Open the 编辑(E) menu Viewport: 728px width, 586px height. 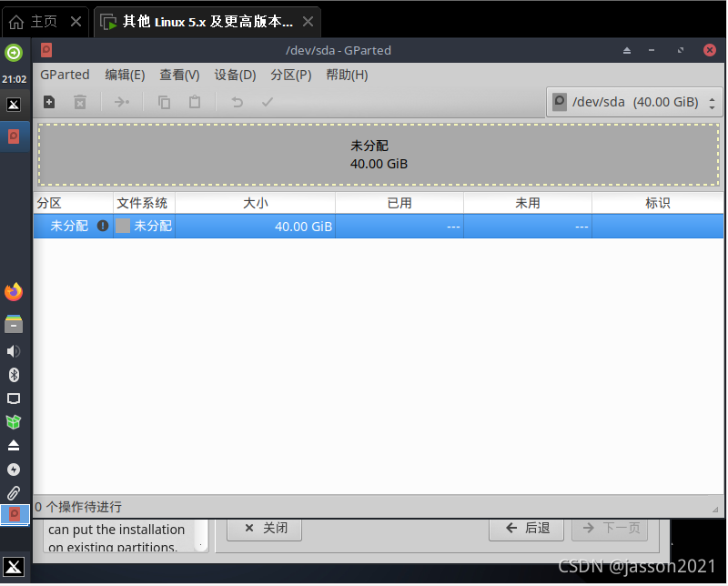[125, 75]
